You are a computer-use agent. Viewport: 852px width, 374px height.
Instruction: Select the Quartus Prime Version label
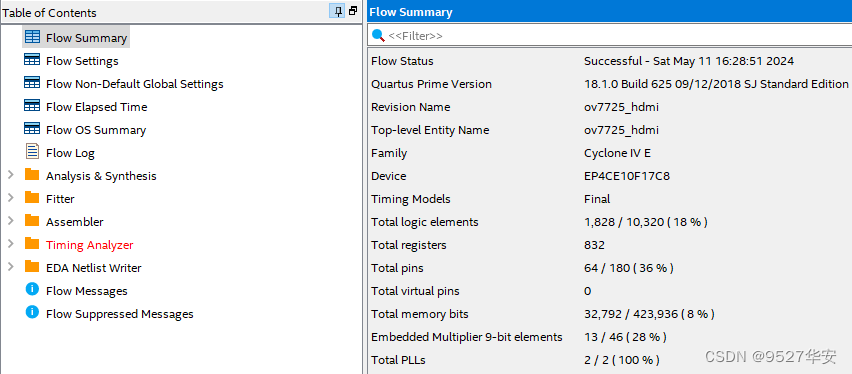point(431,84)
